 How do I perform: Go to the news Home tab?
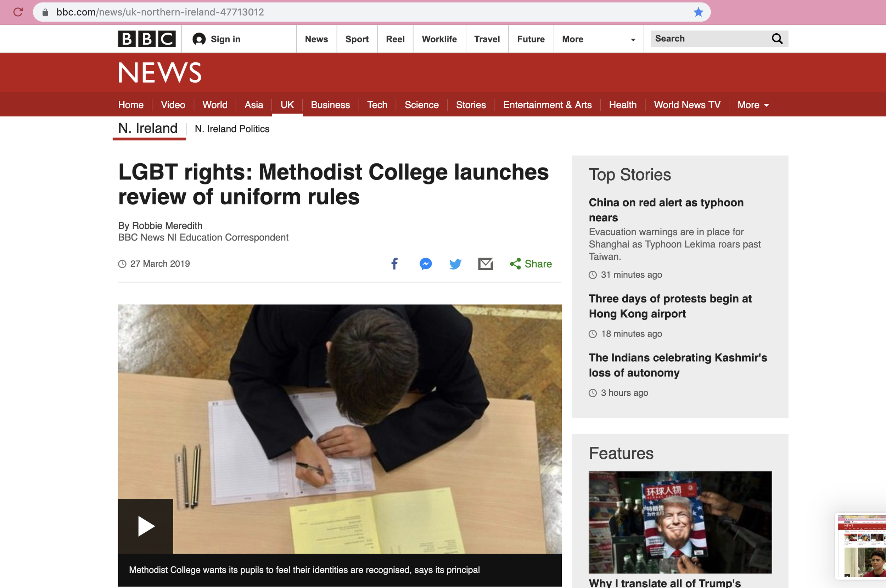[131, 105]
